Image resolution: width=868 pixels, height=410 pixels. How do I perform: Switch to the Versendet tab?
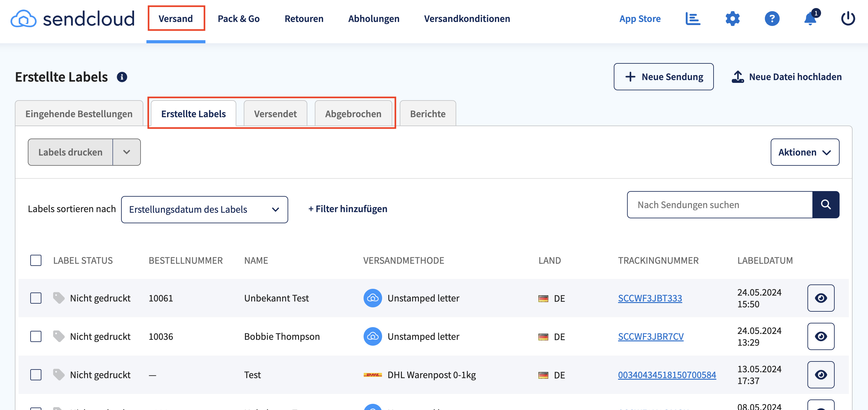click(x=275, y=114)
